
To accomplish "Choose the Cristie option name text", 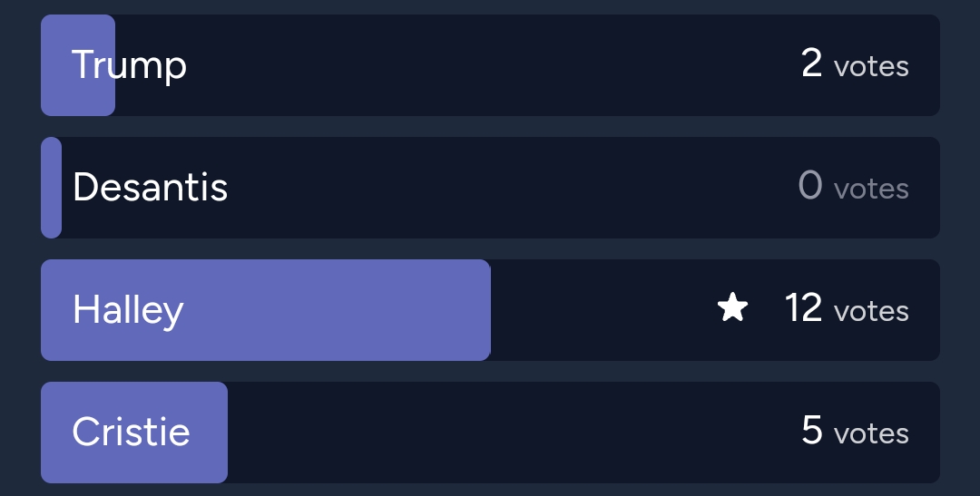I will (x=132, y=432).
